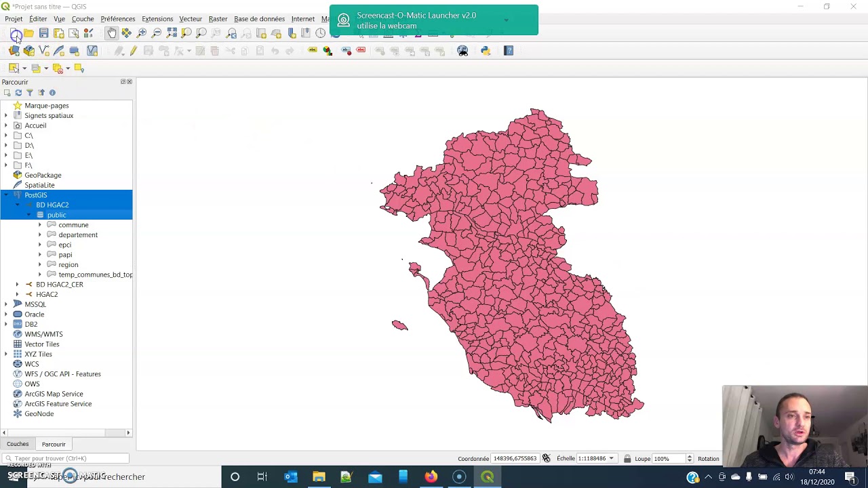Expand the departement tree item
The width and height of the screenshot is (868, 488).
coord(39,235)
